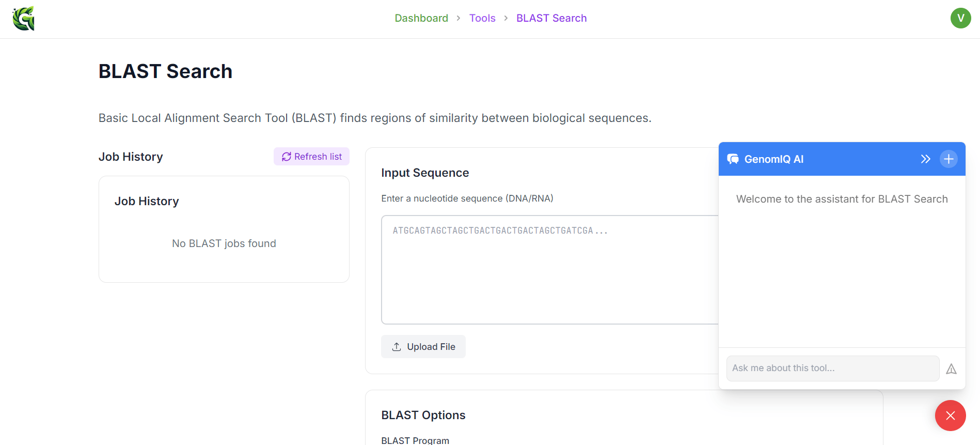Start a new chat with plus icon

point(949,159)
